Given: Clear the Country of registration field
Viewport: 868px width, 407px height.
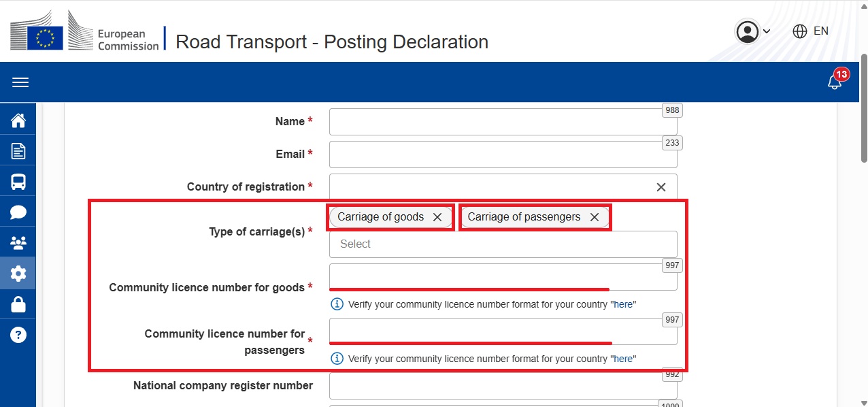Looking at the screenshot, I should click(661, 187).
